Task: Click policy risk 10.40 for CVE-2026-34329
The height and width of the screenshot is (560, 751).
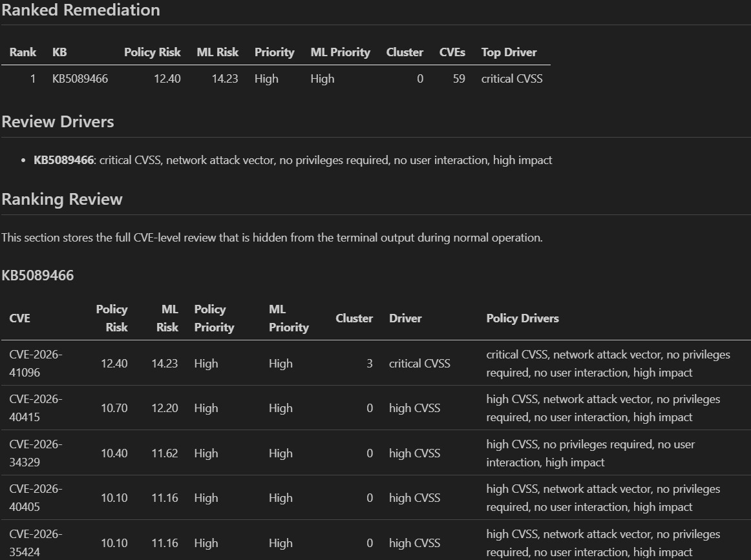Action: pos(114,453)
